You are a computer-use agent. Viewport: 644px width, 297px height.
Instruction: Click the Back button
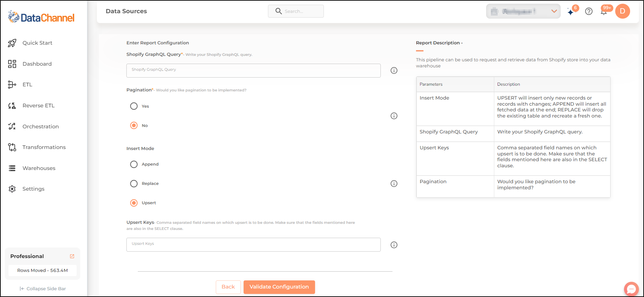click(x=228, y=287)
